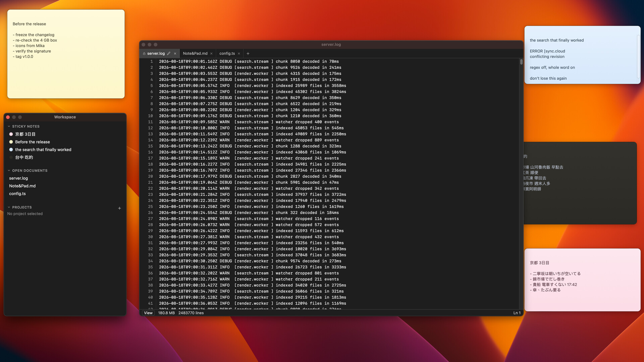Click the Ln 1 status bar indicator
This screenshot has width=644, height=362.
(x=517, y=313)
